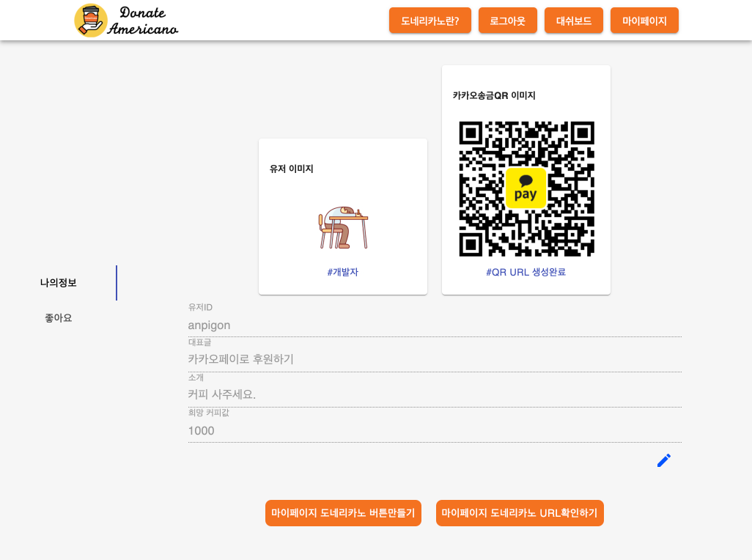Click the #QR URL 생성완료 link
Viewport: 752px width, 560px height.
526,272
